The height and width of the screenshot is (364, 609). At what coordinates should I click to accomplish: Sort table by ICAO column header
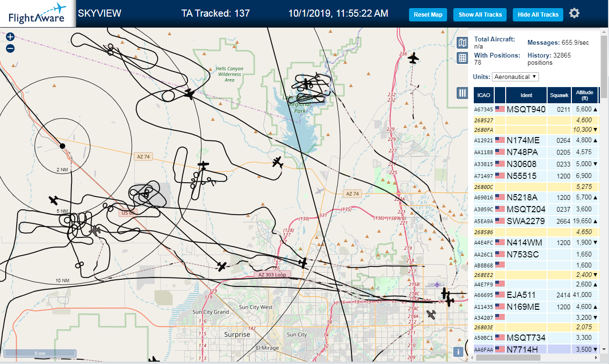pos(484,95)
